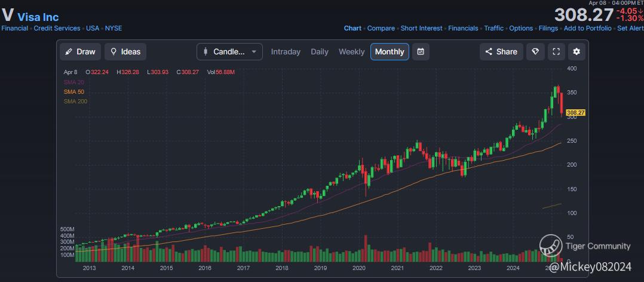Viewport: 644px width, 282px height.
Task: Click the Credit Services industry link
Action: [57, 28]
